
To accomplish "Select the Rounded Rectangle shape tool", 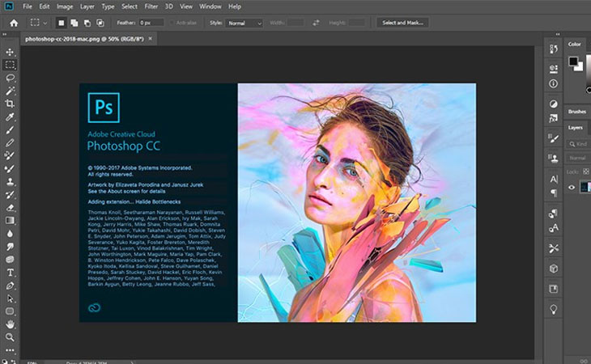I will tap(10, 311).
